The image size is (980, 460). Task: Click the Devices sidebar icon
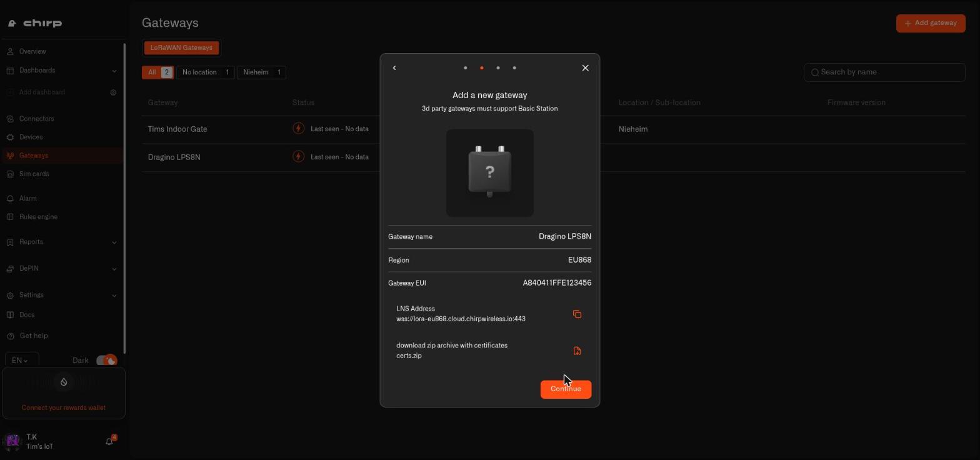[x=10, y=137]
